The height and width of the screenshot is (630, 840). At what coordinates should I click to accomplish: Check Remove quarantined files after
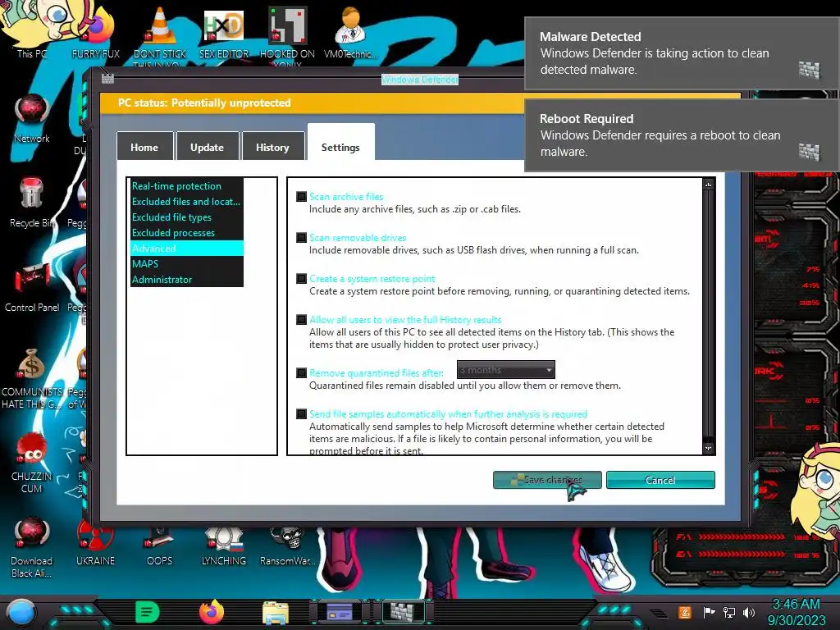point(302,373)
